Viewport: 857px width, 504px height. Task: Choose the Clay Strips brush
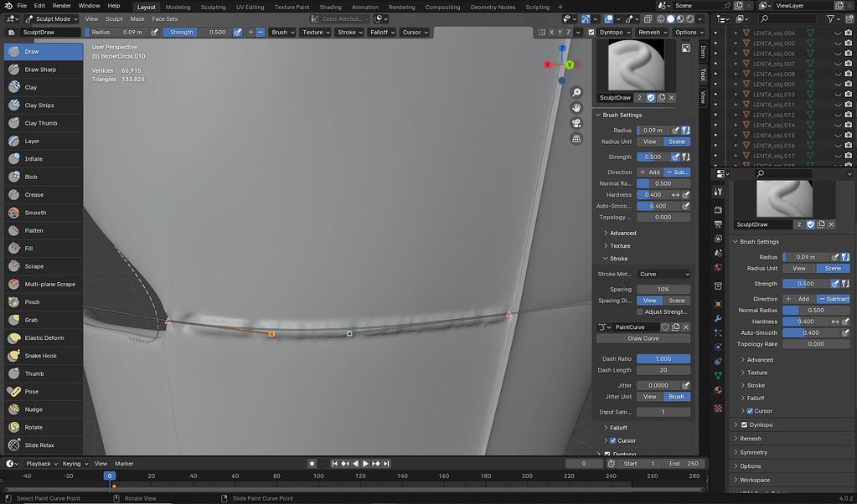tap(44, 105)
